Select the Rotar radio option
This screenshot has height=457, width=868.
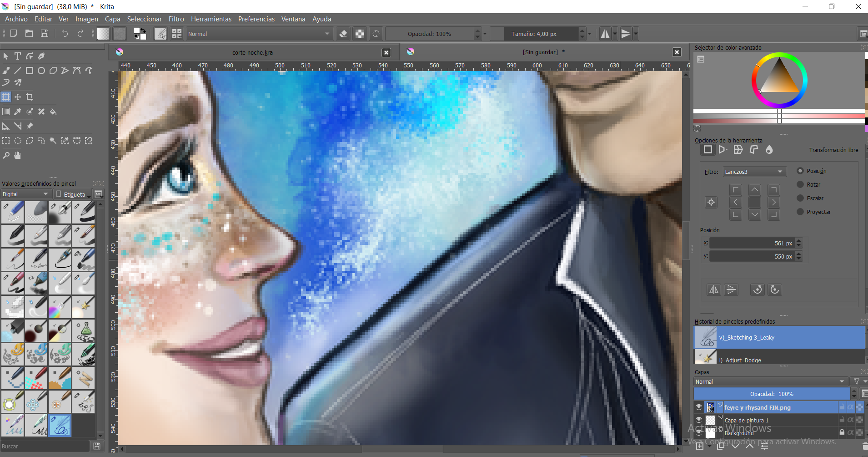800,184
